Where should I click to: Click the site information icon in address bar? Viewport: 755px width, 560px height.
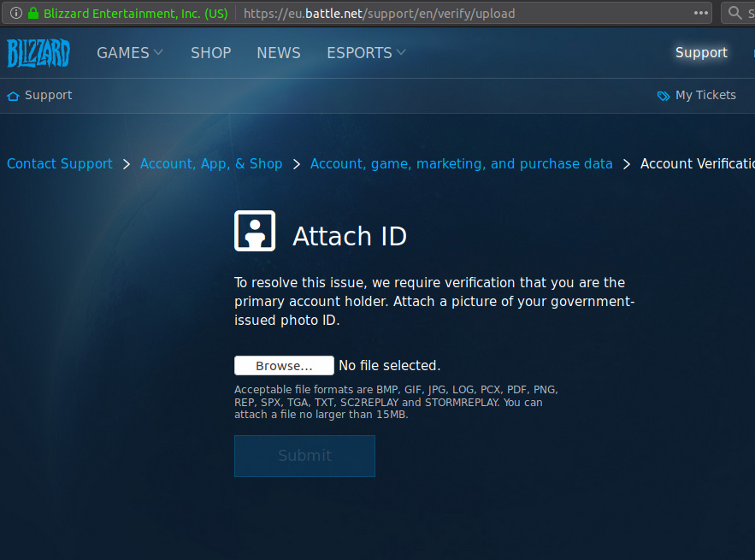(16, 13)
